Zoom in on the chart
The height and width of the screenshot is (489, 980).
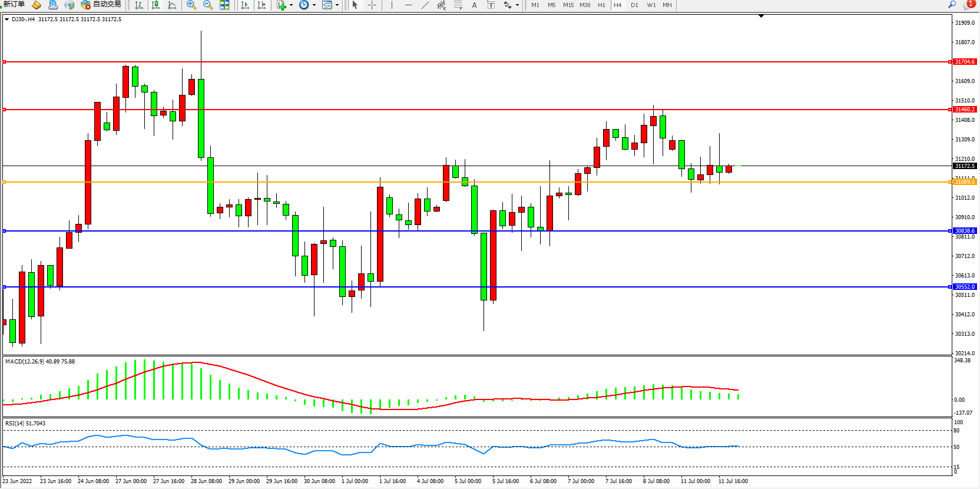coord(191,5)
